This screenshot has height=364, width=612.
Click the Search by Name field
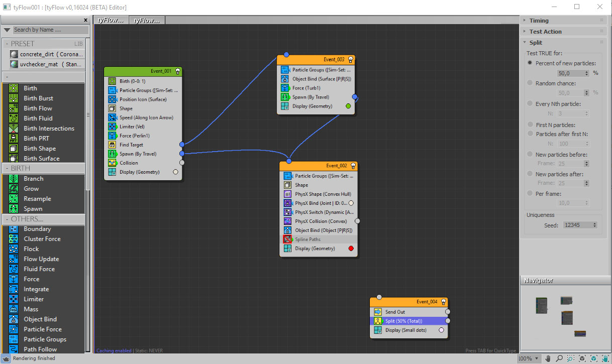point(50,30)
